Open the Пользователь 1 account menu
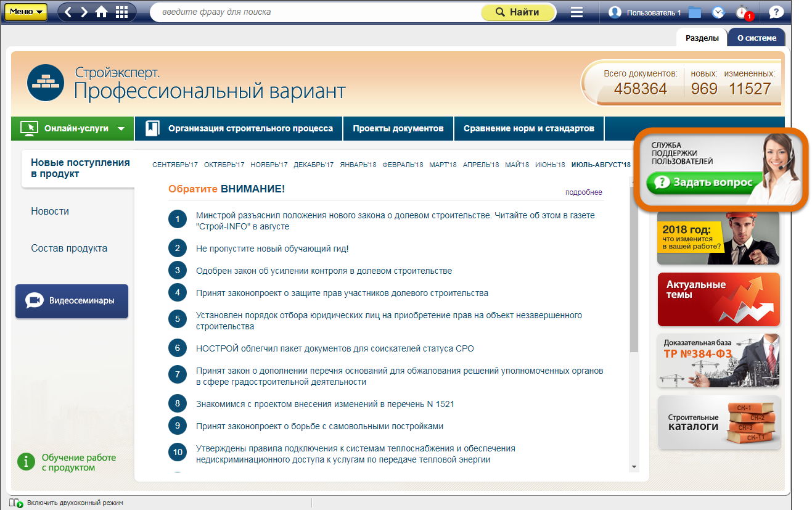 645,12
